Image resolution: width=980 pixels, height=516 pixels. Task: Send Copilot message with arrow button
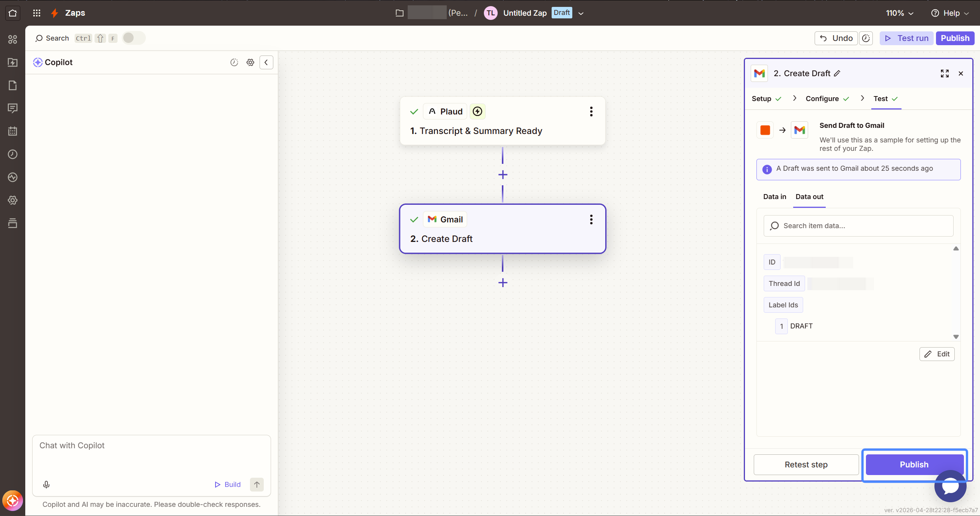point(257,485)
